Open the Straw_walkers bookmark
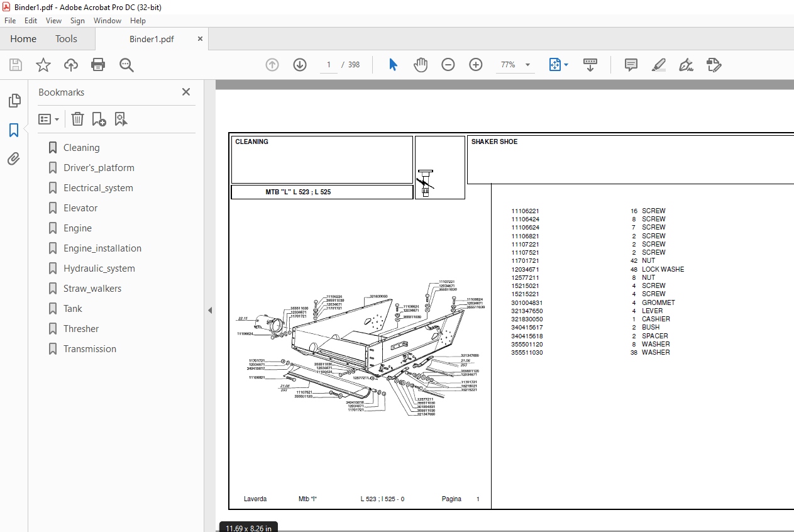Screen dimensions: 794x532 click(x=92, y=289)
